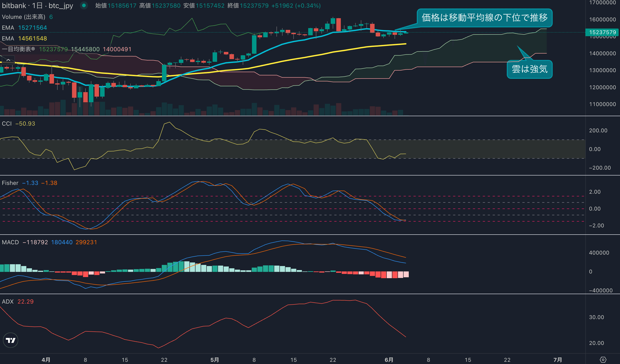Click the green market status dot
This screenshot has width=620, height=364.
(84, 5)
